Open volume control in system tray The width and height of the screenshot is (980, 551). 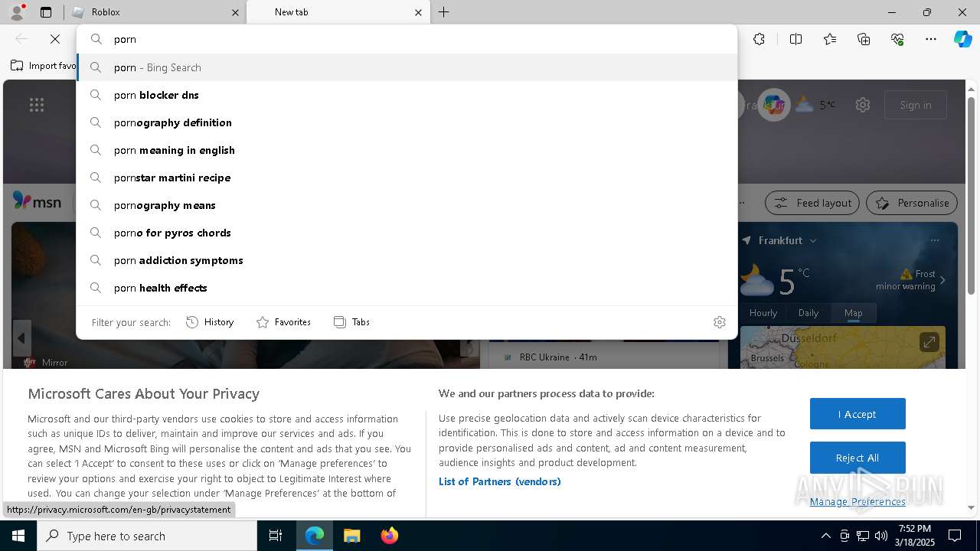[x=881, y=536]
